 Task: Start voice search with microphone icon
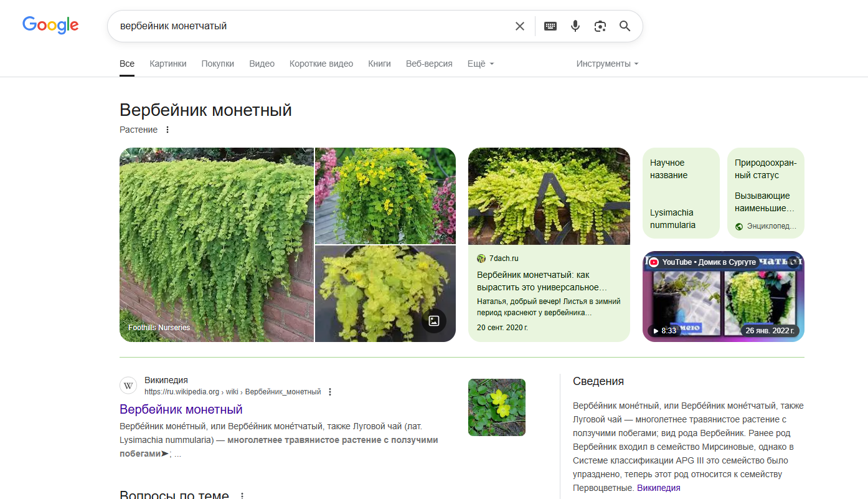[575, 26]
